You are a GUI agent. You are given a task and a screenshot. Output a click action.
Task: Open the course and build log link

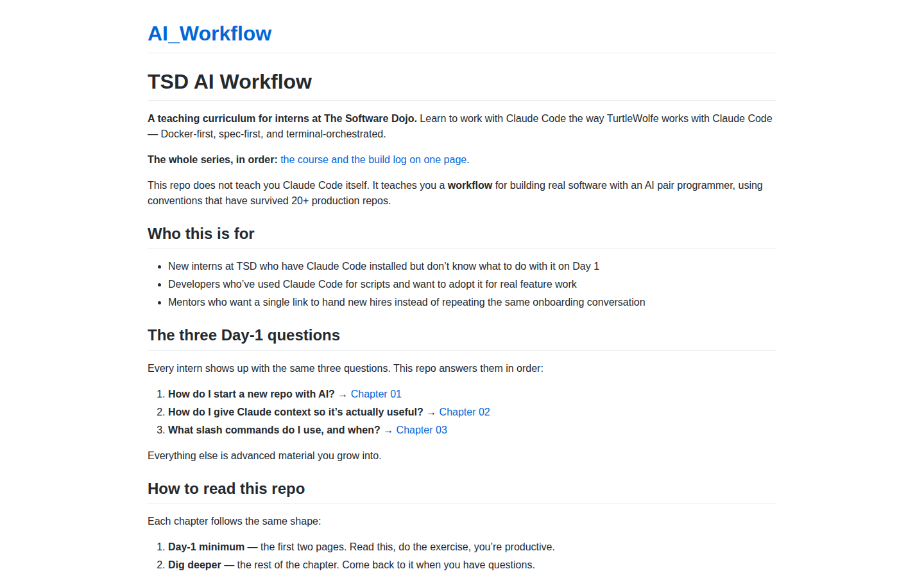[x=373, y=159]
